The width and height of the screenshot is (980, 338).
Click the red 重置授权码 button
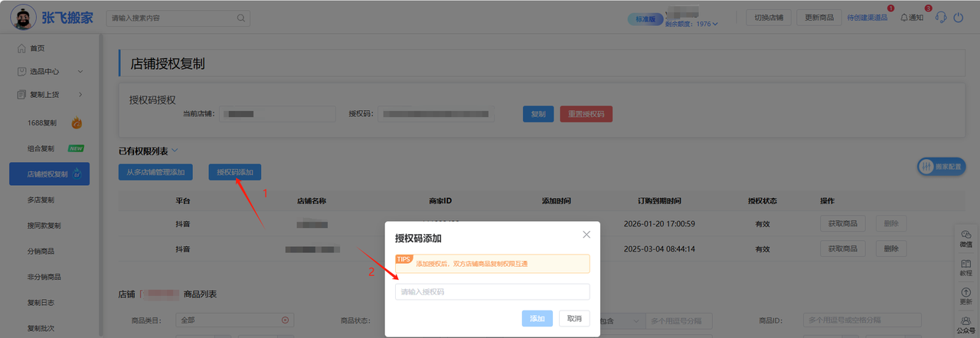click(x=586, y=114)
